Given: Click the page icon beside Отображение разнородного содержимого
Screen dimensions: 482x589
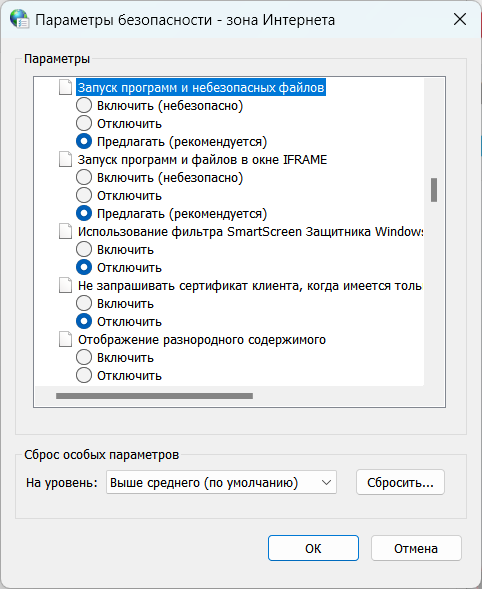Looking at the screenshot, I should (x=65, y=340).
